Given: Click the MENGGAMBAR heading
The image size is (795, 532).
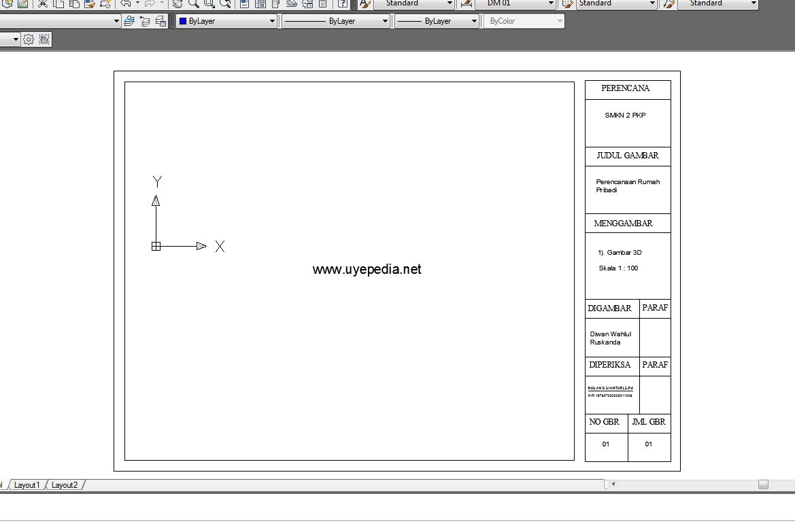Looking at the screenshot, I should point(623,224).
